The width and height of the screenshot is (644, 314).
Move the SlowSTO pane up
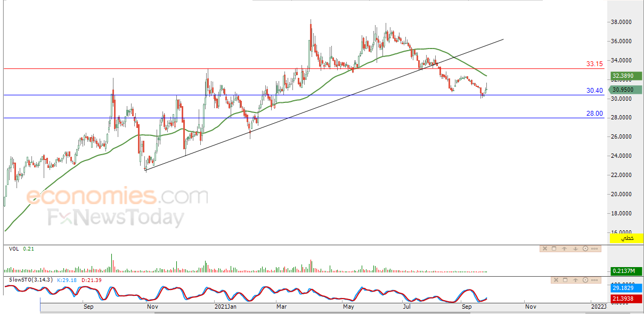[575, 280]
